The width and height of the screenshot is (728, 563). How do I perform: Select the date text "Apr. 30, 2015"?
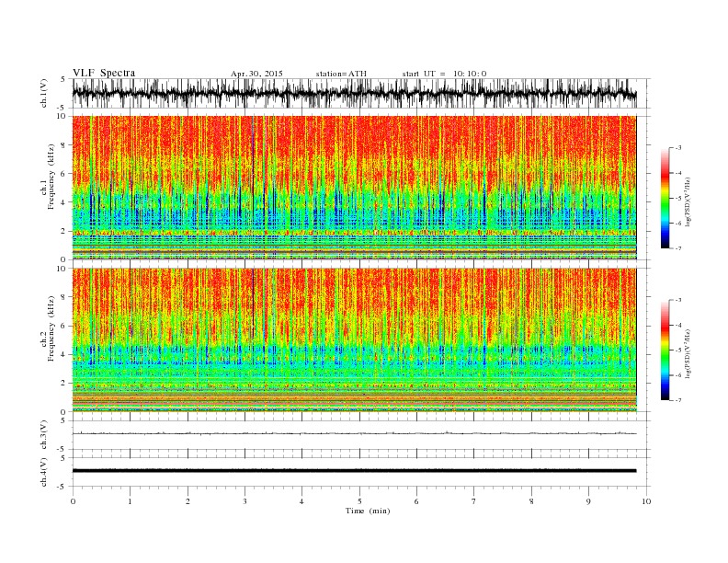click(x=256, y=74)
